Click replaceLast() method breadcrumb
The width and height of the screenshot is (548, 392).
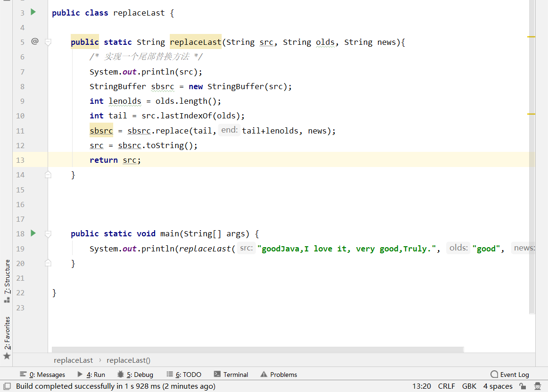tap(128, 360)
